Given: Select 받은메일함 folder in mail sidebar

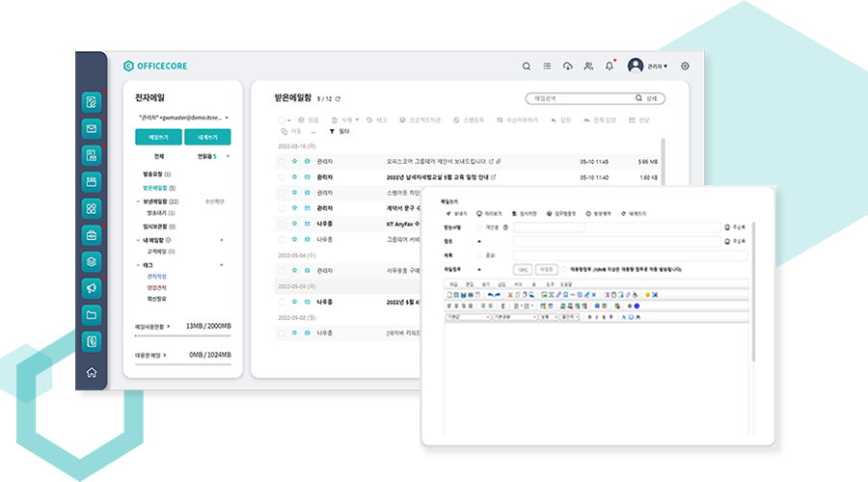Looking at the screenshot, I should [x=155, y=187].
